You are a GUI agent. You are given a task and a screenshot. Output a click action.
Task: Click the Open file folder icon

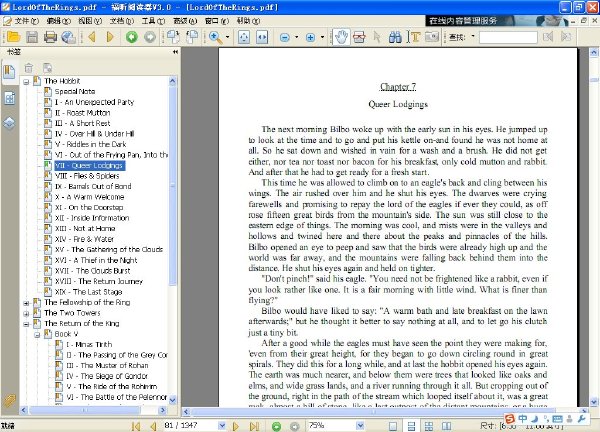point(13,37)
